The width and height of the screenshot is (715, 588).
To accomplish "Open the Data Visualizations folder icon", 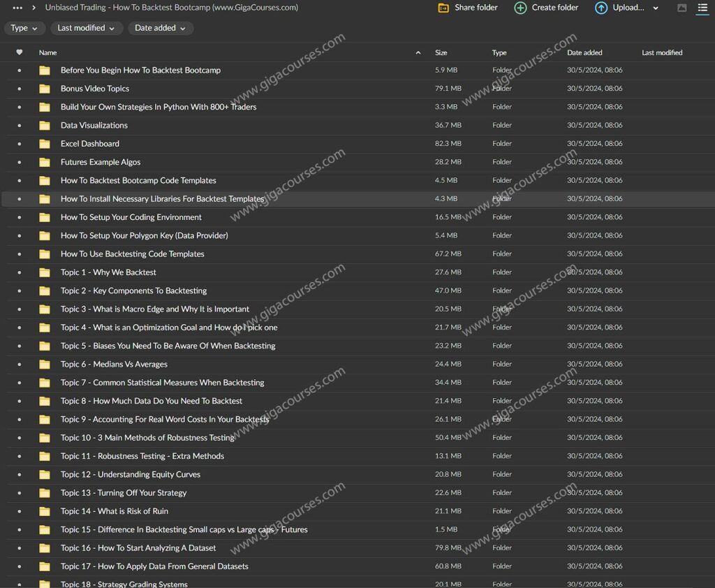I will [x=44, y=125].
